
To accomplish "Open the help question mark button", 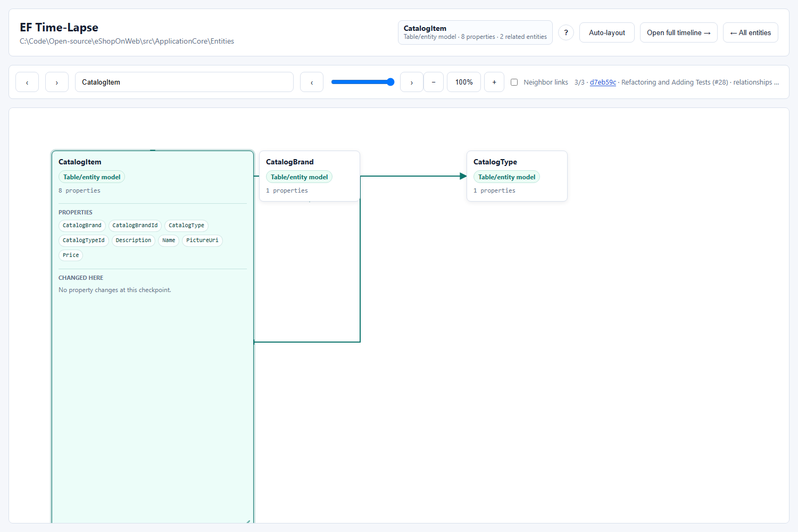I will [x=566, y=32].
